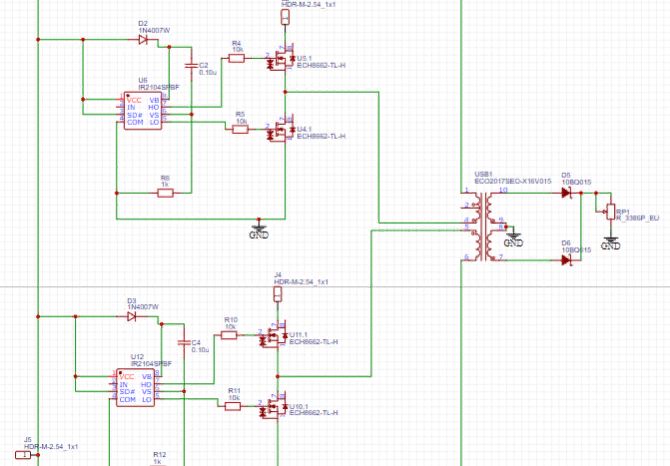Image resolution: width=670 pixels, height=466 pixels.
Task: Click the U4.1 MOSFET symbol
Action: [280, 132]
